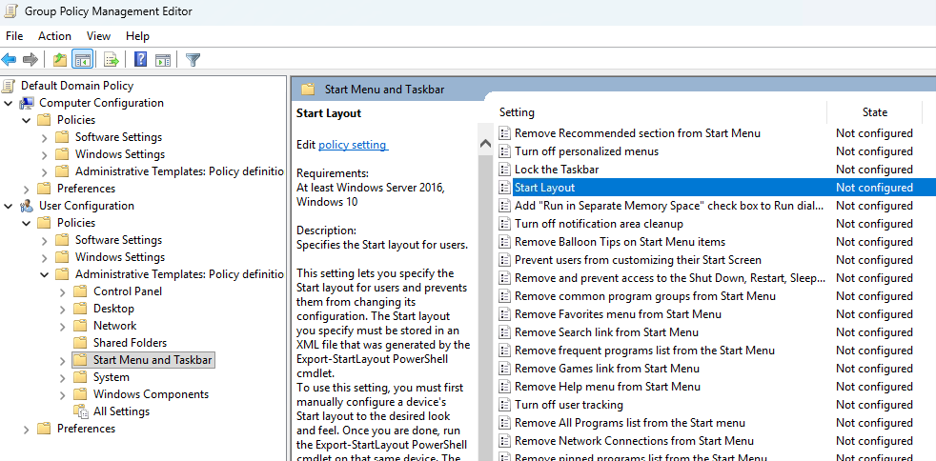Viewport: 936px width, 461px height.
Task: Click the Computer Configuration computer icon
Action: tap(27, 103)
